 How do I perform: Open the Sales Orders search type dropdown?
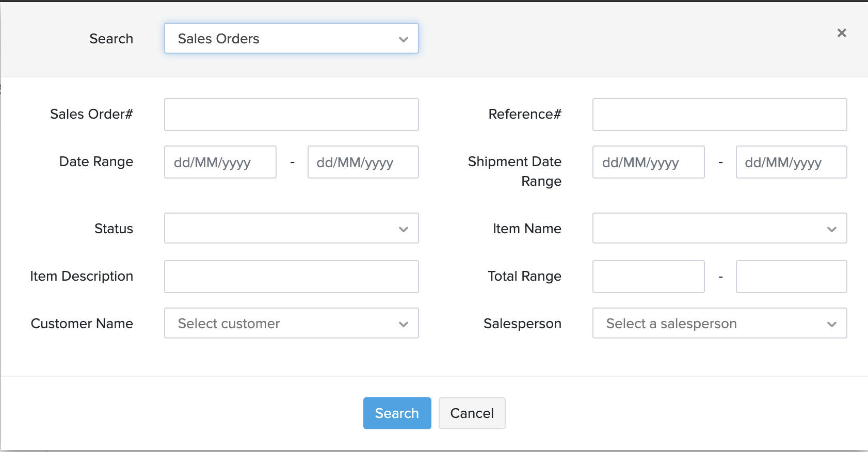291,39
